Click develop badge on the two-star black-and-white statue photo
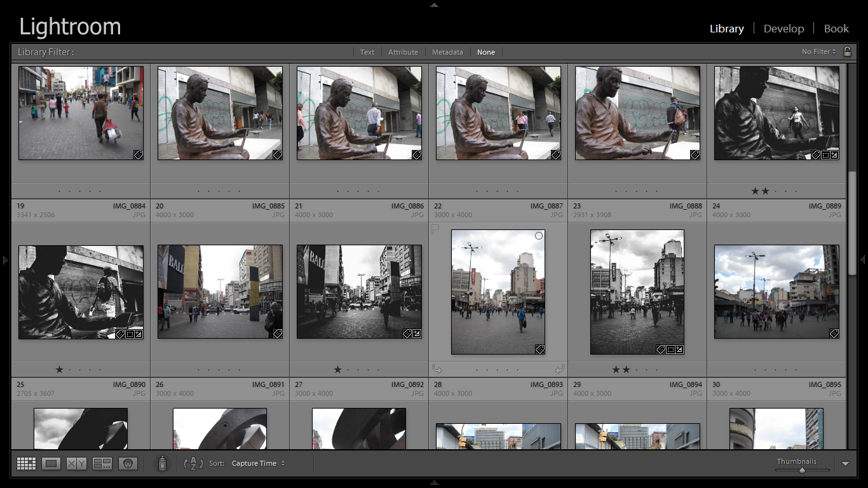The height and width of the screenshot is (488, 868). (834, 155)
